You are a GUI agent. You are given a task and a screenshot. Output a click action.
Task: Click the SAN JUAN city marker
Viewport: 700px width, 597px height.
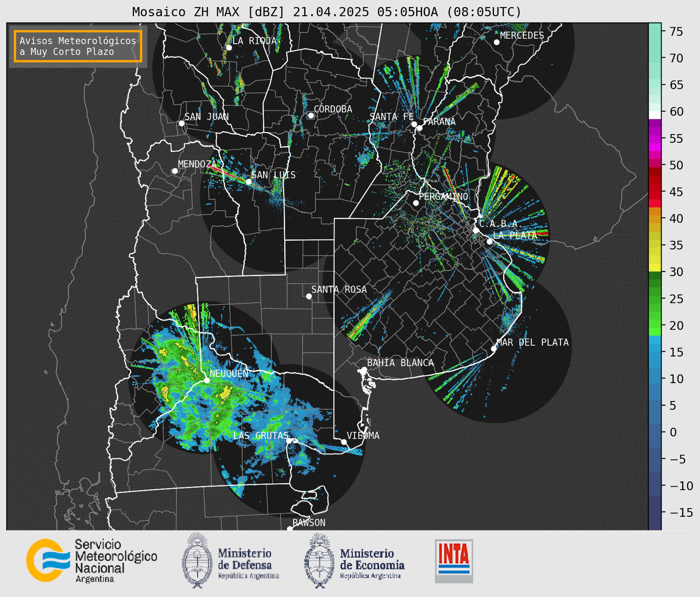[x=181, y=123]
